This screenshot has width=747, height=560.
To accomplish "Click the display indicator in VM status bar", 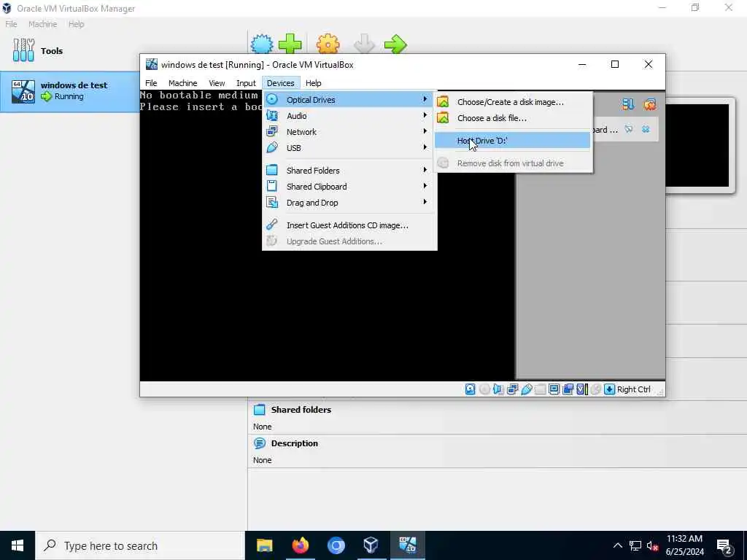I will pyautogui.click(x=554, y=389).
